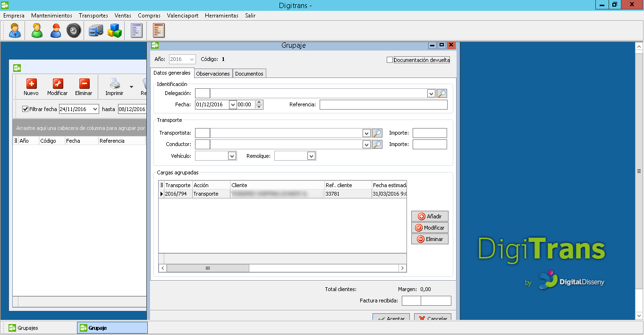
Task: Select Grupaje window tab in bottom bar
Action: (112, 328)
